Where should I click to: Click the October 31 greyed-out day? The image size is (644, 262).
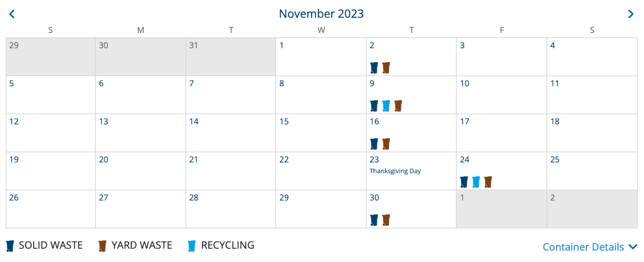(x=231, y=56)
